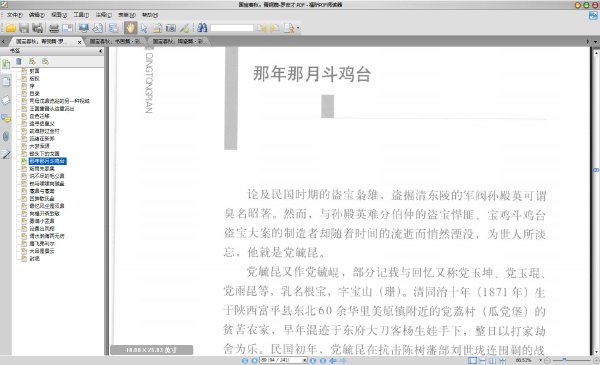Click the rotate page view icon
This screenshot has height=365, width=600.
(98, 28)
